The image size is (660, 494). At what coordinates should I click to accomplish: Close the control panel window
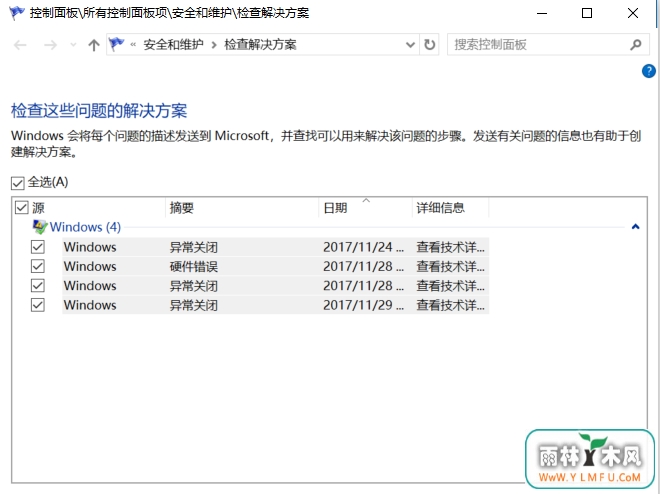click(x=633, y=13)
